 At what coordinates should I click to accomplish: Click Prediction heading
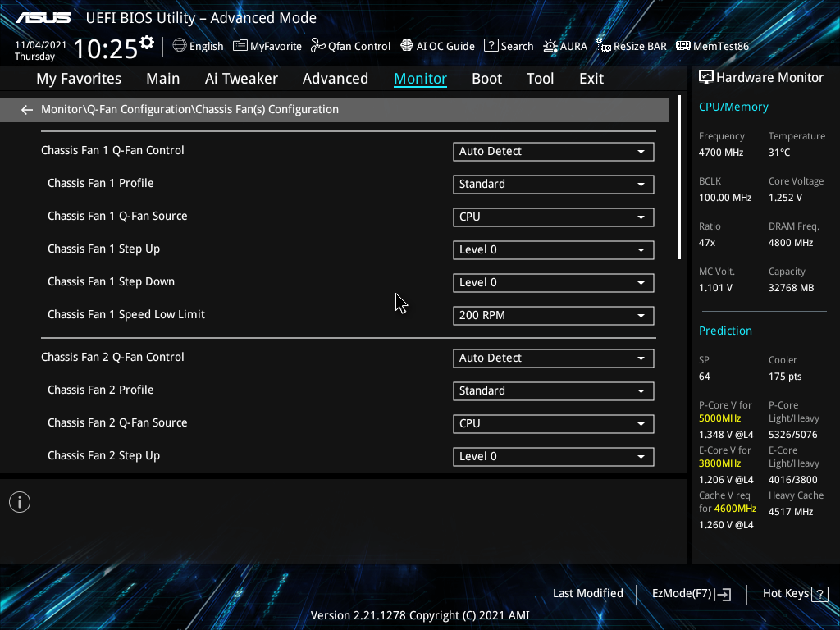(x=725, y=331)
